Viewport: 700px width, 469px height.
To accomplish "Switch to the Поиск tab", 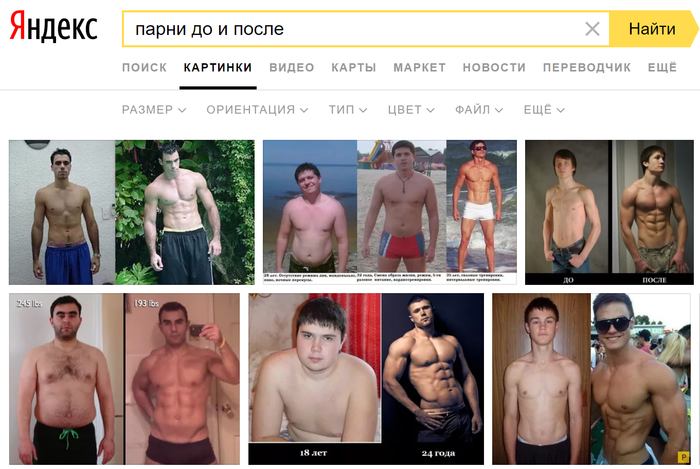I will (144, 67).
